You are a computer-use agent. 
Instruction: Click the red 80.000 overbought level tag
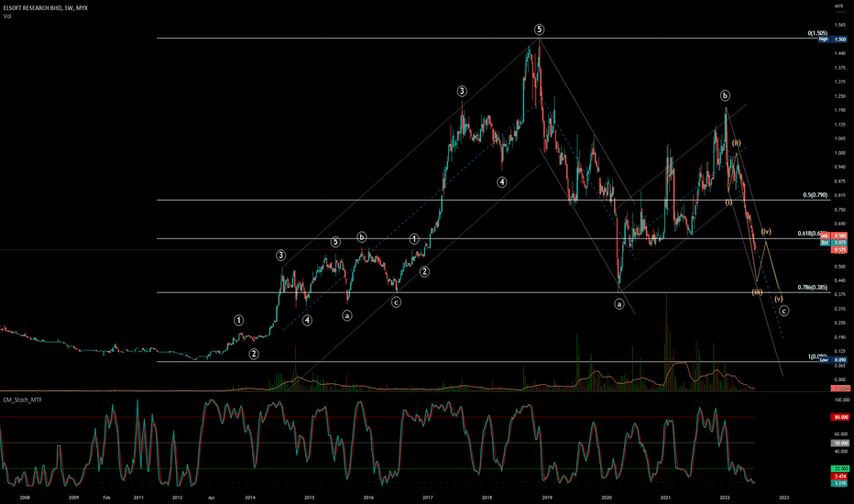840,417
